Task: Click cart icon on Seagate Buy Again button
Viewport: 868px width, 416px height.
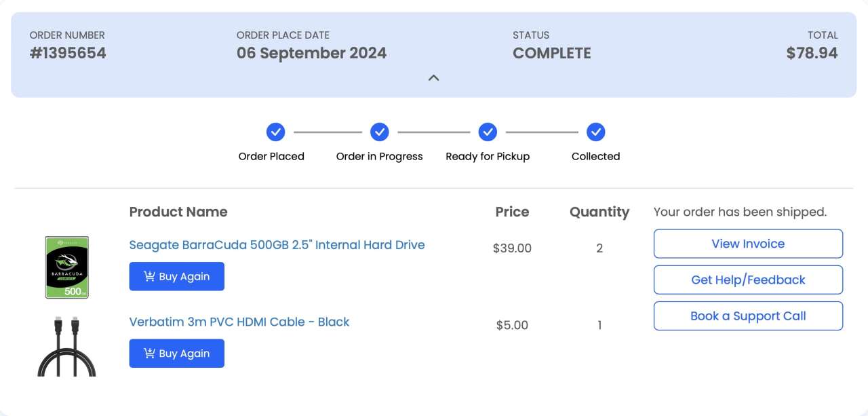Action: pyautogui.click(x=149, y=276)
